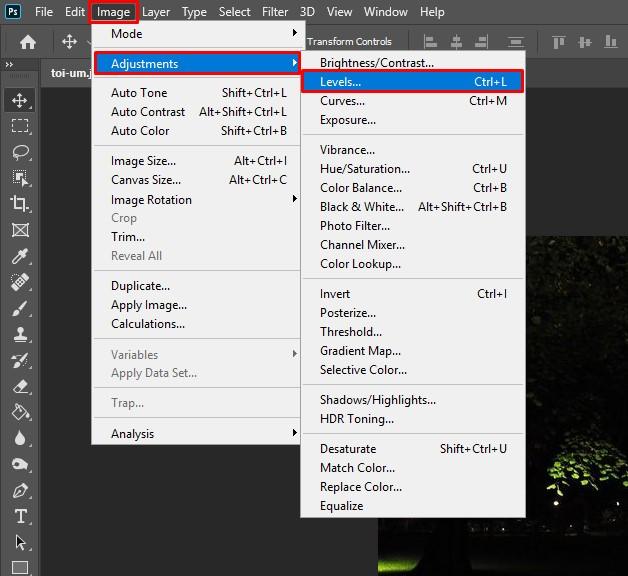Select the Eraser tool
The height and width of the screenshot is (576, 628).
[x=20, y=386]
